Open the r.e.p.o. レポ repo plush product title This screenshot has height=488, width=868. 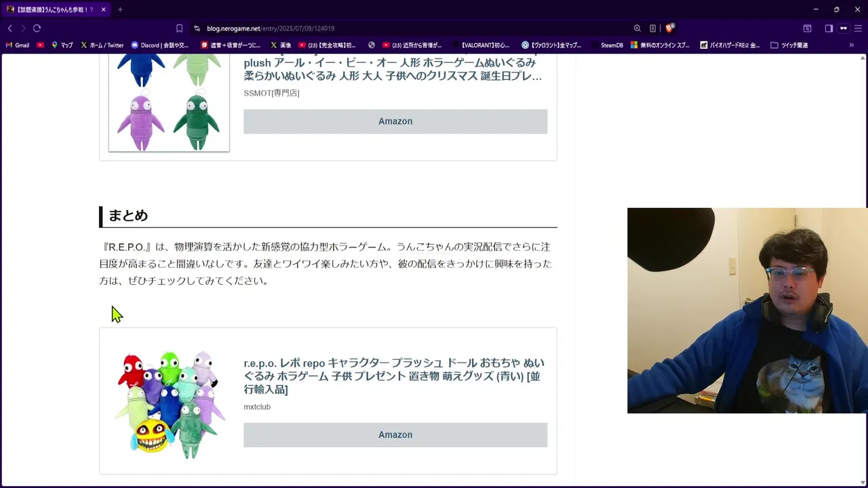click(394, 376)
